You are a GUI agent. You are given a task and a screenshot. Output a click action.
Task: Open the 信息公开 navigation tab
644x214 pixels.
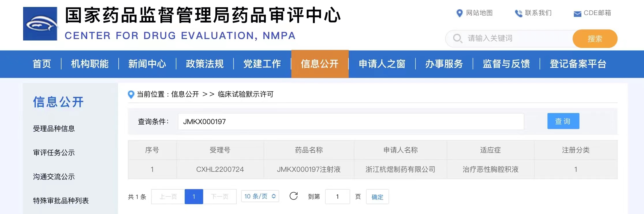(x=320, y=64)
